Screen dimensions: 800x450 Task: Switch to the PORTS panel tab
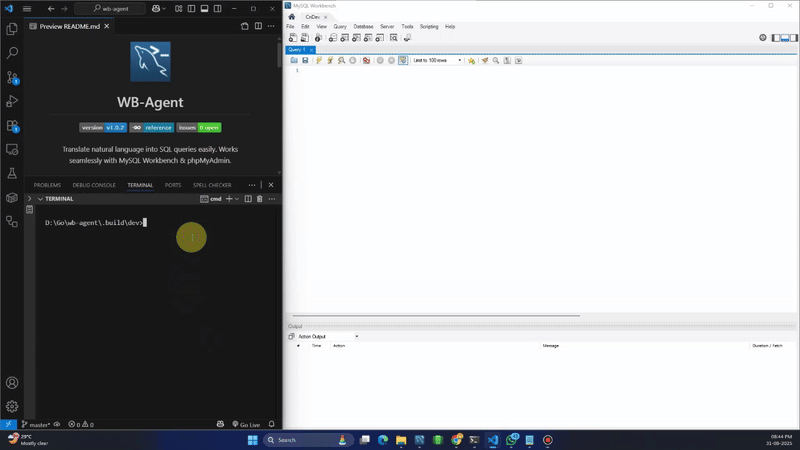(173, 185)
